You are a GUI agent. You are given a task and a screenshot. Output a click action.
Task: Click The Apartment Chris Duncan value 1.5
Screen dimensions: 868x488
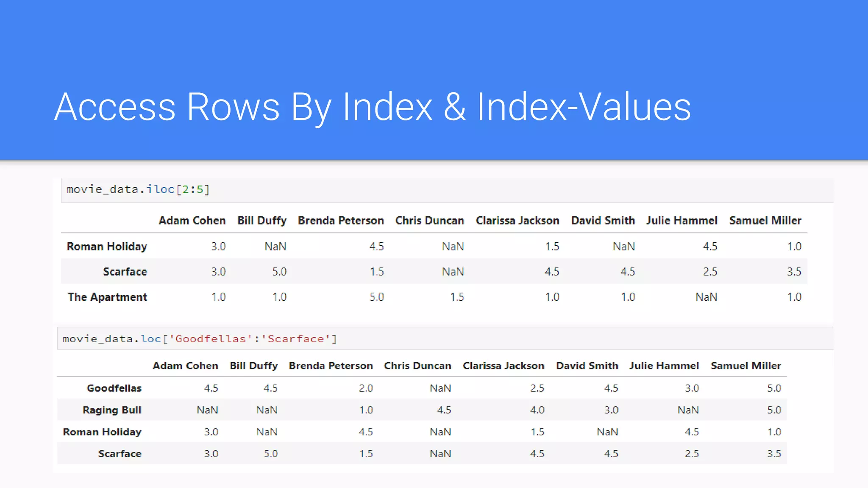pyautogui.click(x=457, y=297)
